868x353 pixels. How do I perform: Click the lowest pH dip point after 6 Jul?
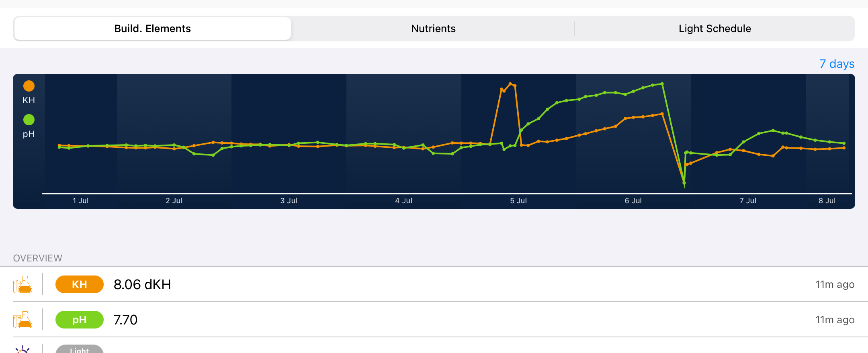tap(684, 184)
